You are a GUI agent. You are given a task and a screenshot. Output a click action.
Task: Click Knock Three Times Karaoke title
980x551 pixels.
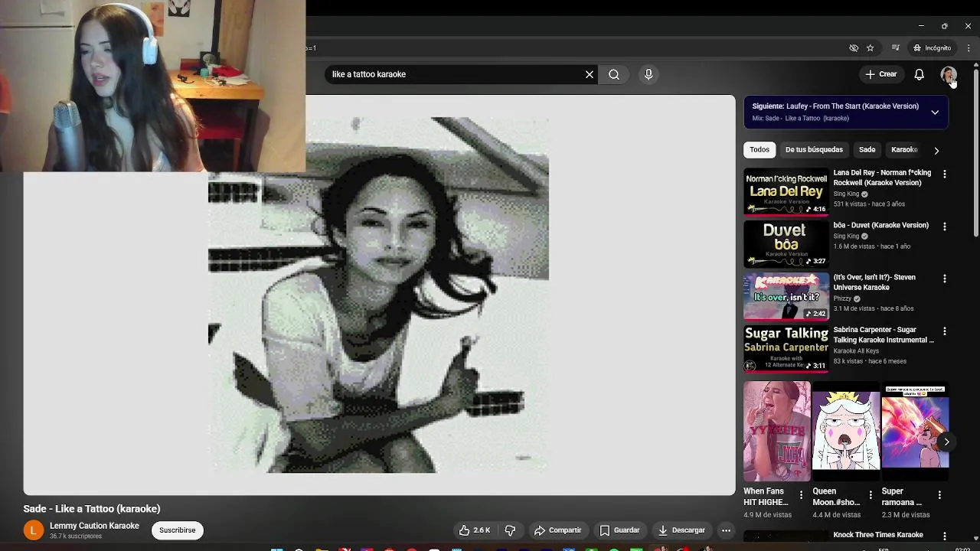point(878,535)
